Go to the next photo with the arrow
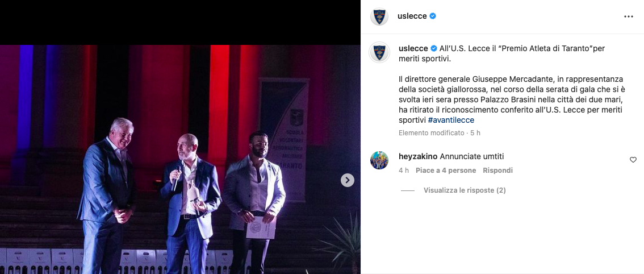This screenshot has width=644, height=274. 348,180
